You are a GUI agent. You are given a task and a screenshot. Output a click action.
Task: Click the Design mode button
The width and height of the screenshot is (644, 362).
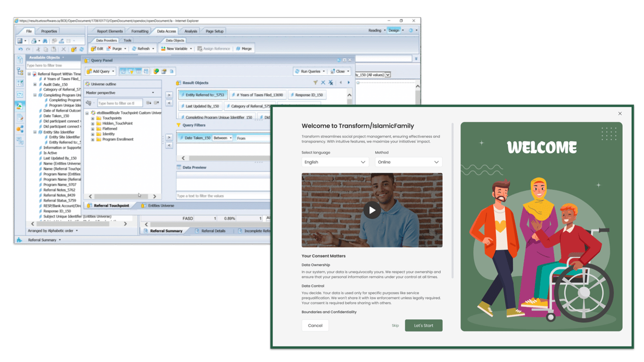click(394, 31)
